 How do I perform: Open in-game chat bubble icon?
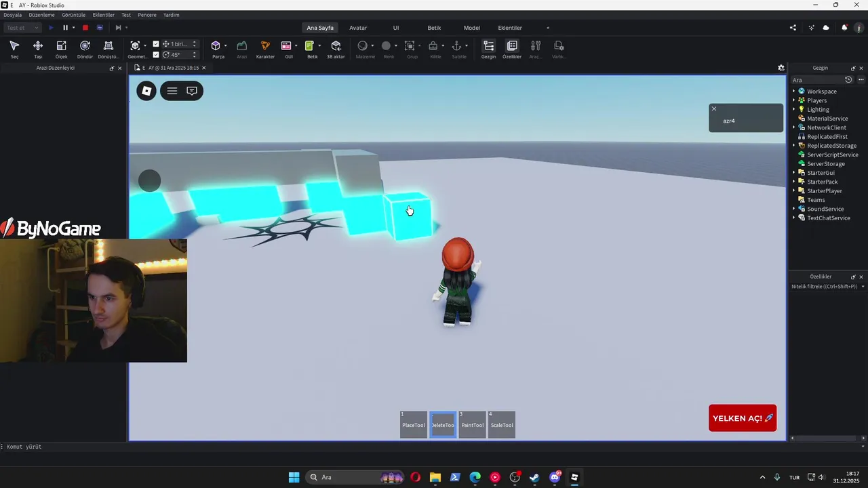coord(192,91)
